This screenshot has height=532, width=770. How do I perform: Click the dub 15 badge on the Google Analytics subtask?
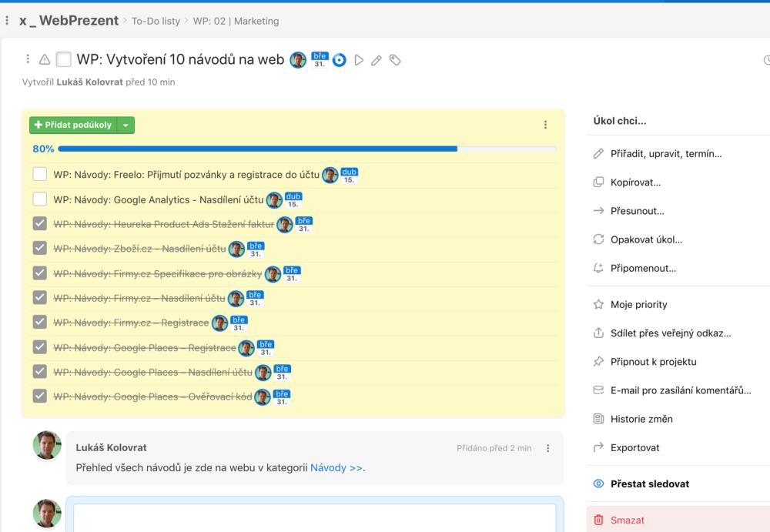(293, 200)
